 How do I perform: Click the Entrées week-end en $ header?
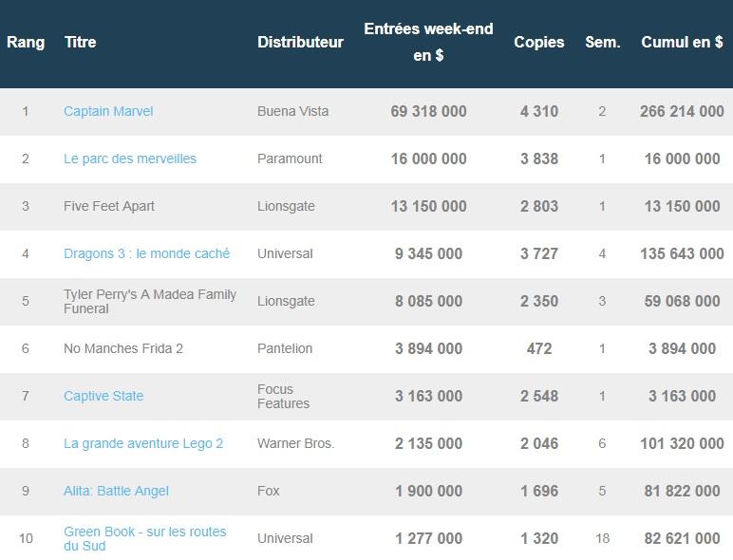click(x=428, y=43)
